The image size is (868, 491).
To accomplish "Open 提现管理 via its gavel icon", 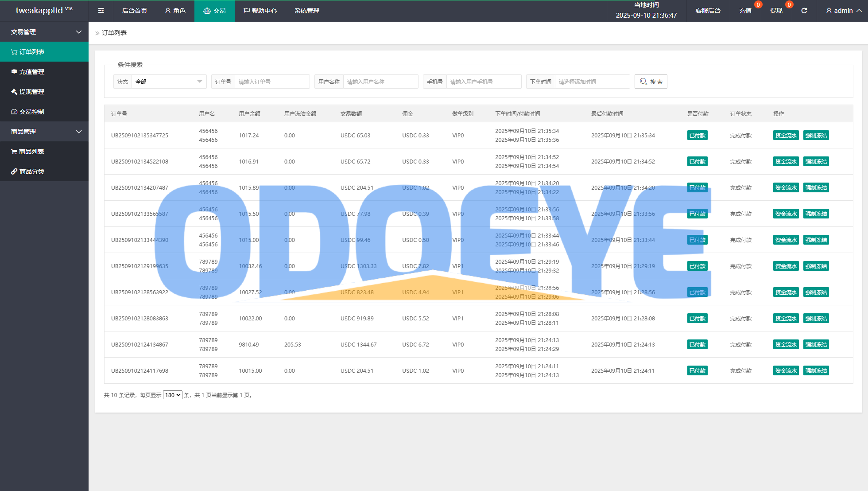I will point(14,92).
